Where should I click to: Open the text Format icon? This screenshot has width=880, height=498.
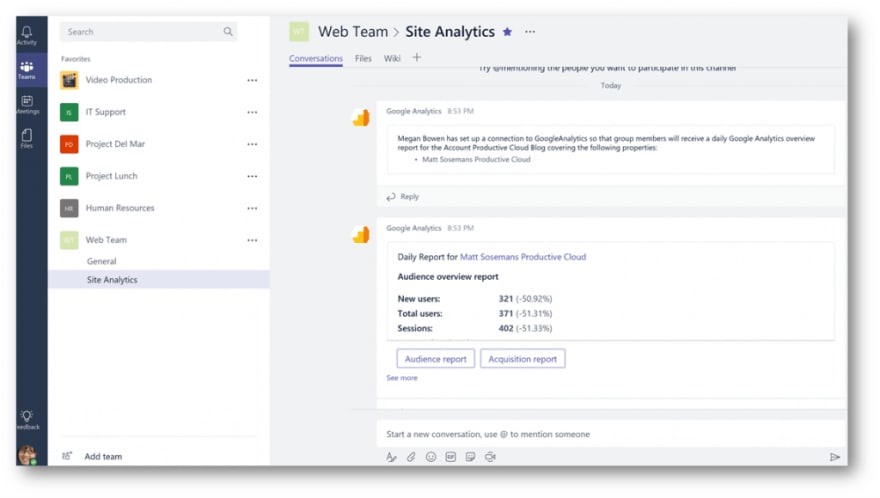point(391,457)
